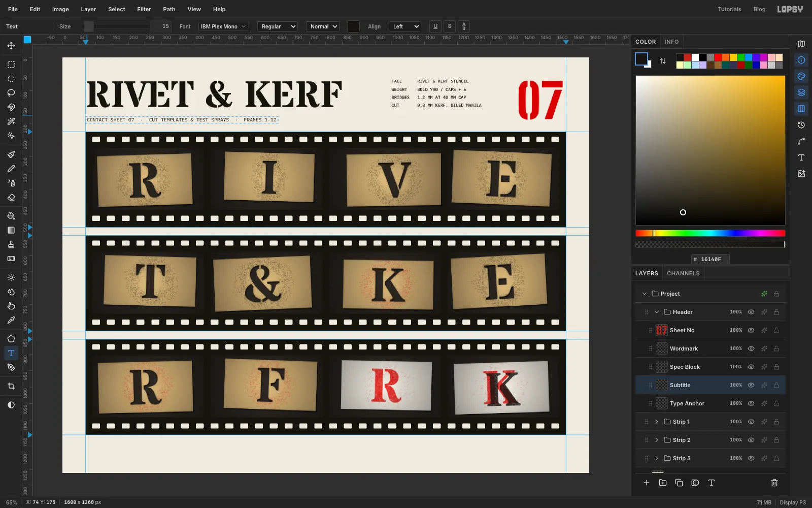The width and height of the screenshot is (812, 508).
Task: Toggle underline text formatting
Action: click(x=435, y=26)
